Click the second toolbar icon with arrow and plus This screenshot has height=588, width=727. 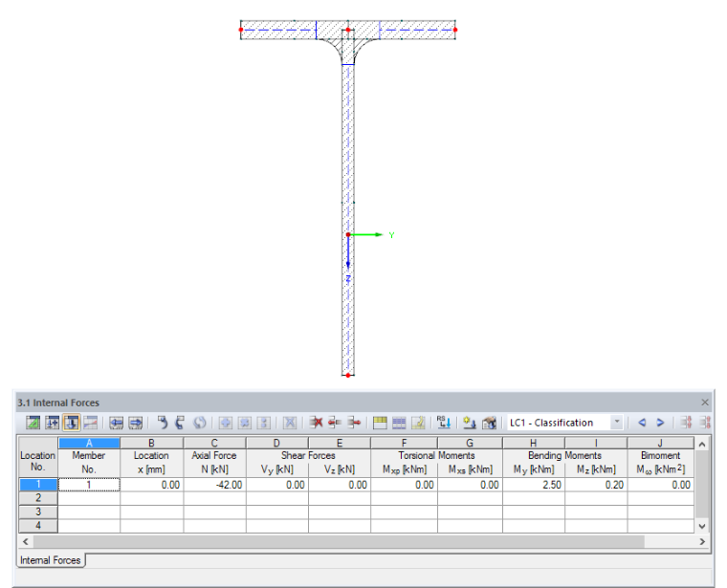pos(52,423)
